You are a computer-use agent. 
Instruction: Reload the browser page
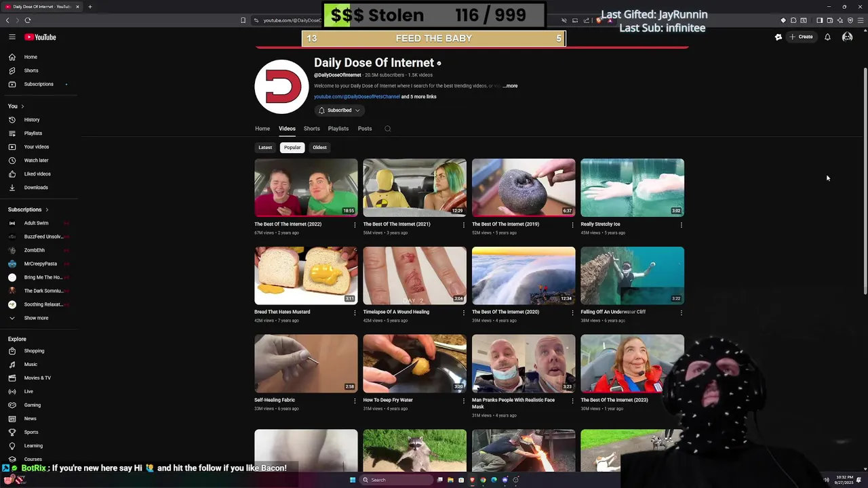pyautogui.click(x=28, y=20)
